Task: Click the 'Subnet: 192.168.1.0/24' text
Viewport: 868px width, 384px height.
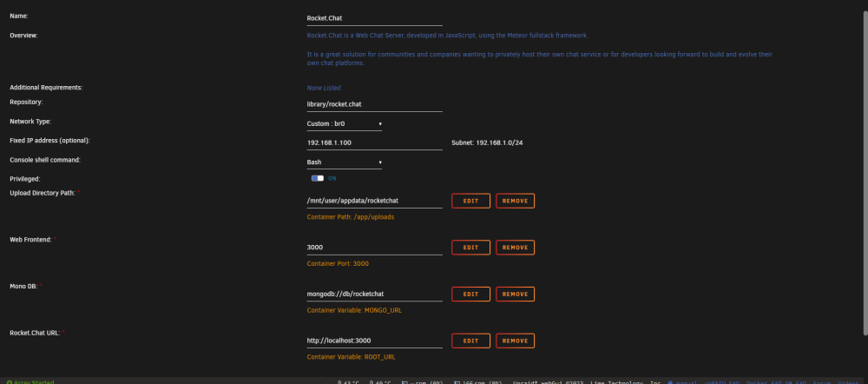Action: click(487, 143)
